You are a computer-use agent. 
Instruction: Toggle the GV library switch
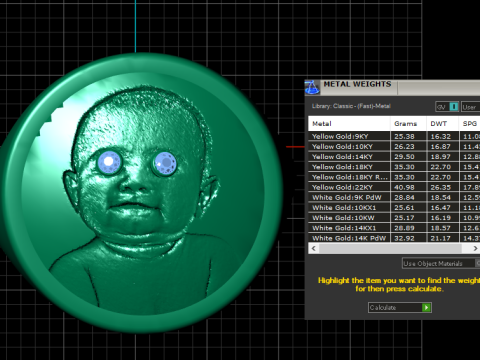coord(447,107)
